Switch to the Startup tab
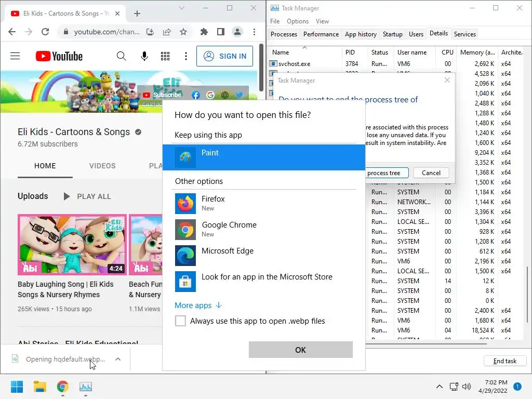Viewport: 532px width, 399px height. point(393,34)
